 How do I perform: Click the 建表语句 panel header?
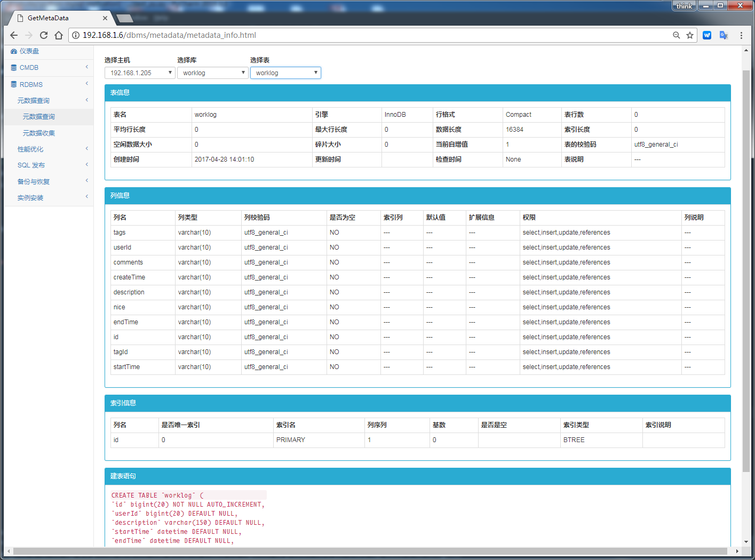[x=417, y=476]
